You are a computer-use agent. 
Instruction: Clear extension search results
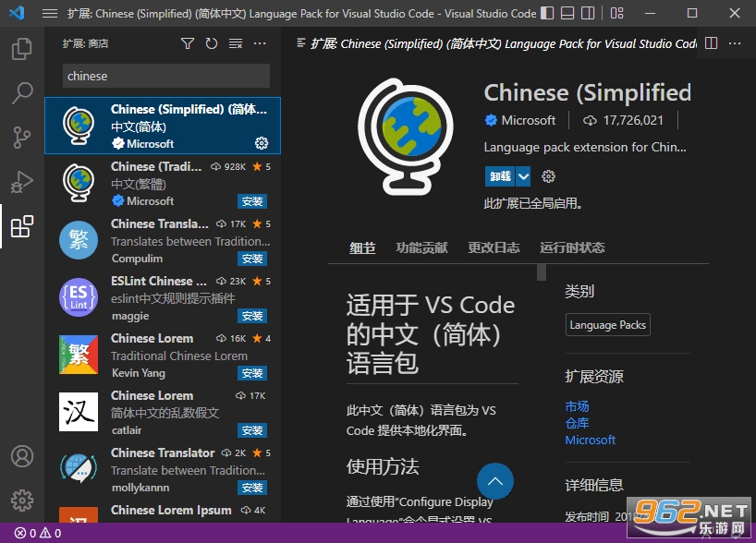(x=236, y=43)
